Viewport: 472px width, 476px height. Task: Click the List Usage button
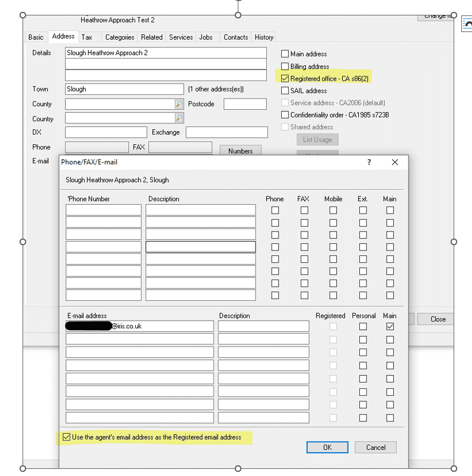point(317,139)
